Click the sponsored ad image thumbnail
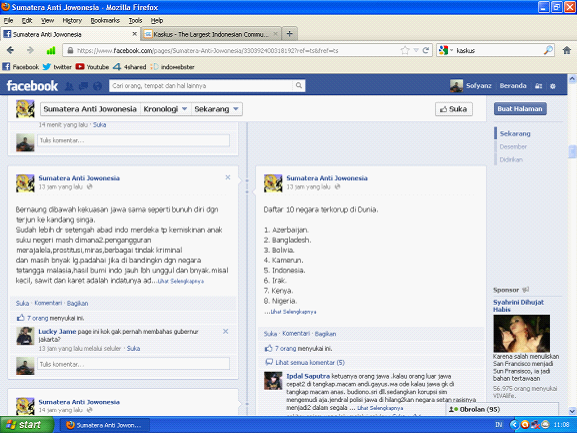Image resolution: width=577 pixels, height=433 pixels. click(x=521, y=333)
